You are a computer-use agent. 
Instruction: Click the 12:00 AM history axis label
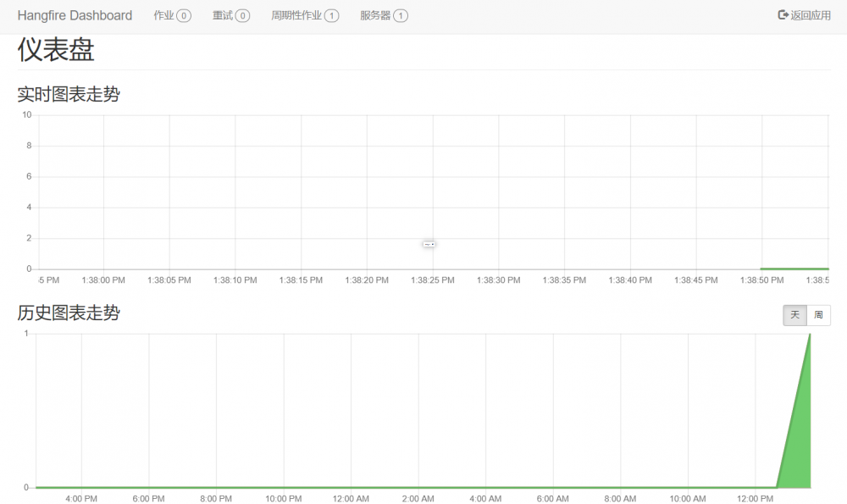[x=351, y=499]
